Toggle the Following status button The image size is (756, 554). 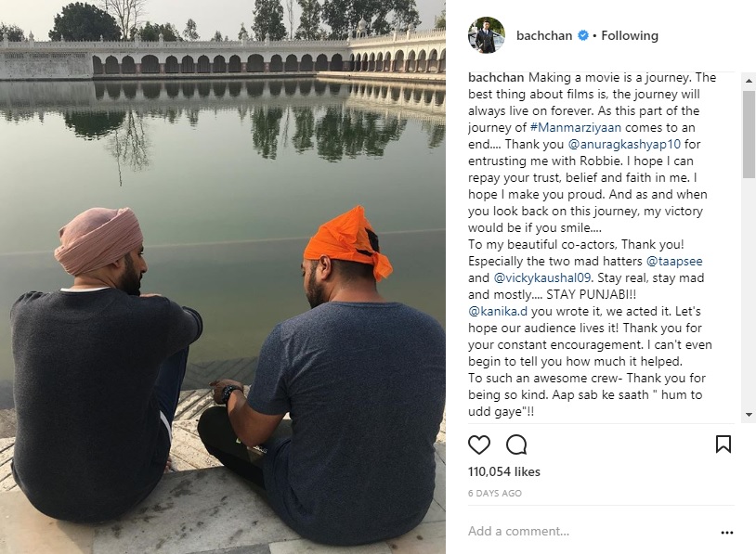pos(629,35)
